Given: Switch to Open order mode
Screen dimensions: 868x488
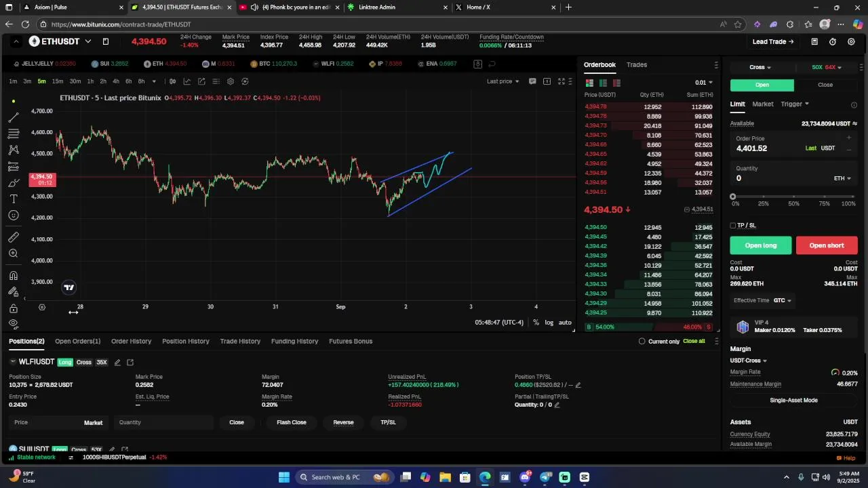Looking at the screenshot, I should click(x=762, y=85).
